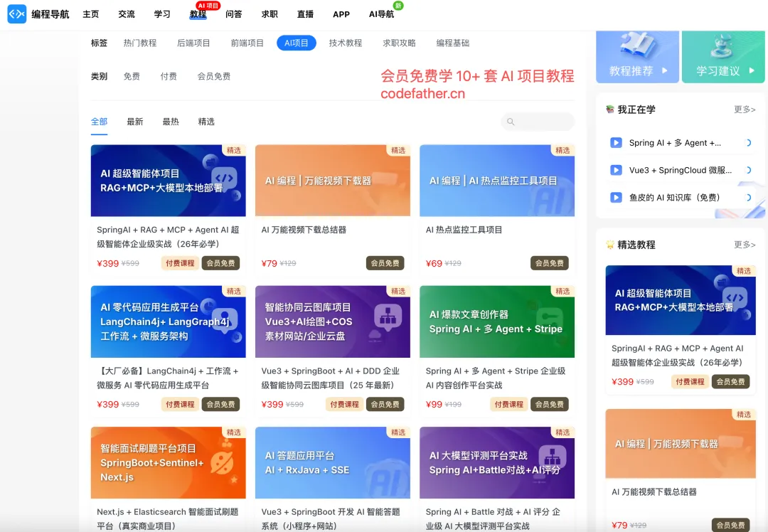
Task: Switch to the 最新 sort tab
Action: [x=134, y=122]
